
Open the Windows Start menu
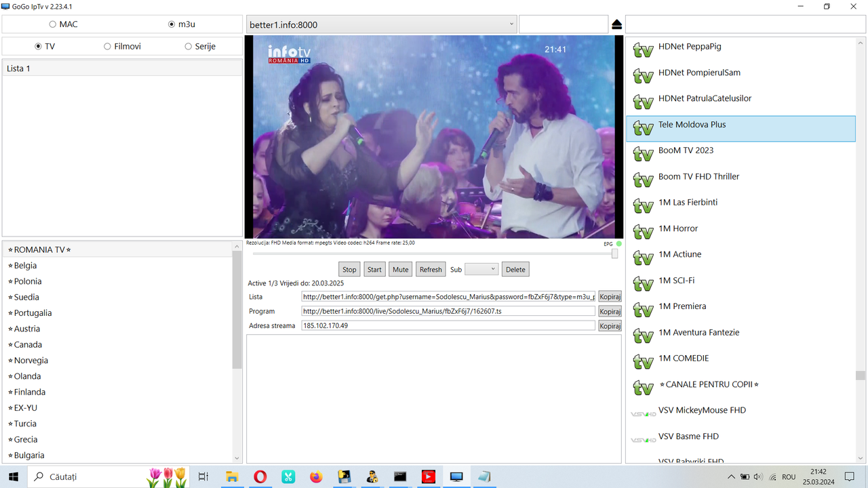(14, 476)
